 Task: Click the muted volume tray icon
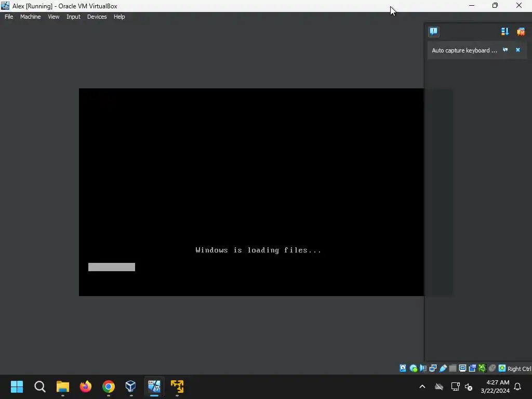coord(469,387)
